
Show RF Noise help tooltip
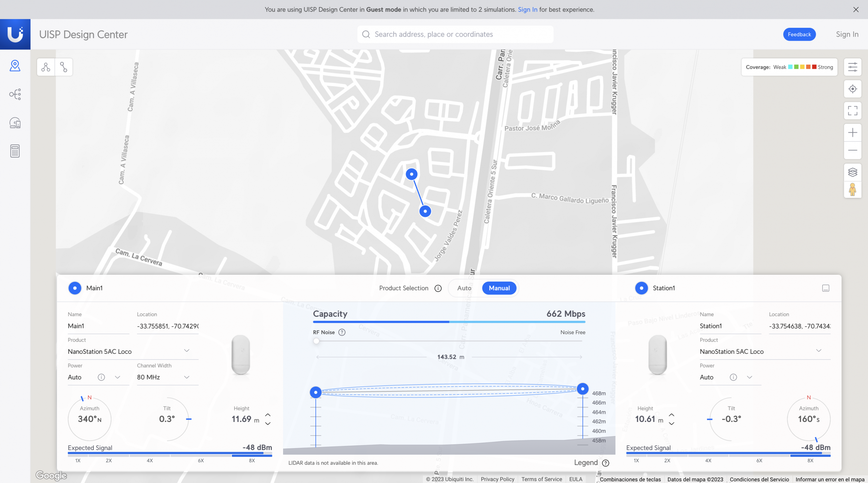(x=342, y=332)
